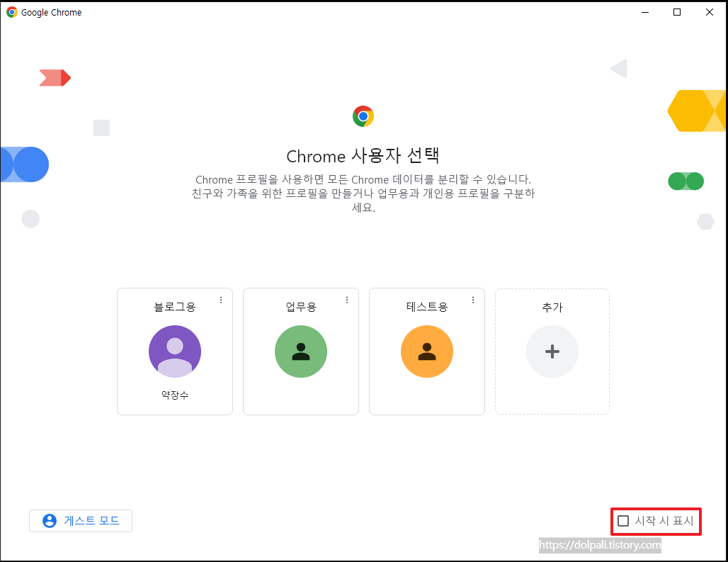Expand the 테스트용 profile menu
Image resolution: width=728 pixels, height=562 pixels.
(472, 299)
